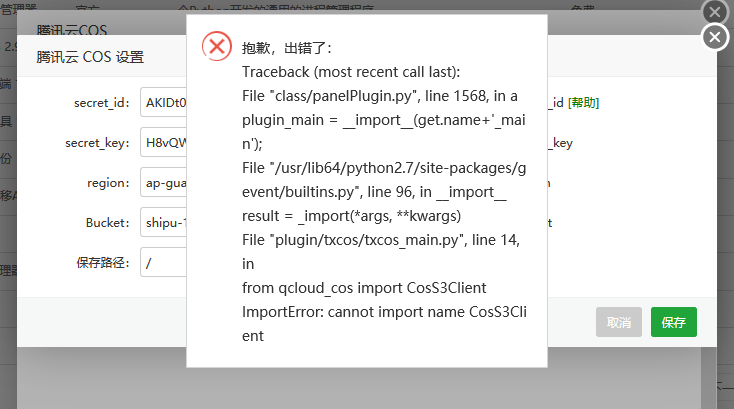Click the secret_key input field
Viewport: 734px width, 409px height.
pyautogui.click(x=163, y=142)
